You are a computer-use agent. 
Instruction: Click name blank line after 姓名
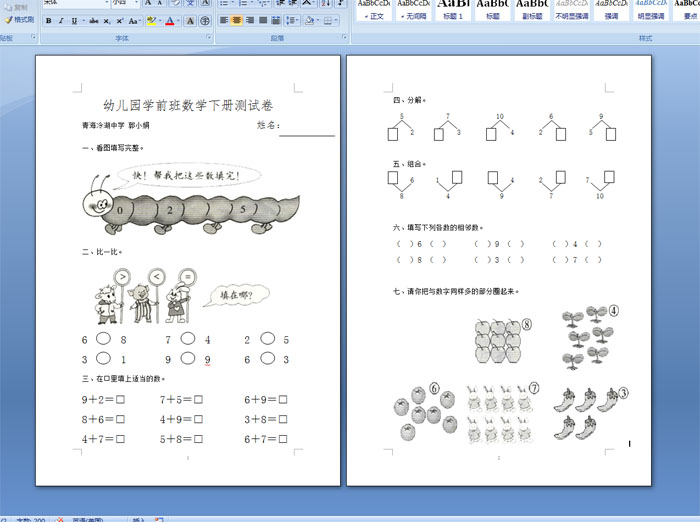click(307, 134)
